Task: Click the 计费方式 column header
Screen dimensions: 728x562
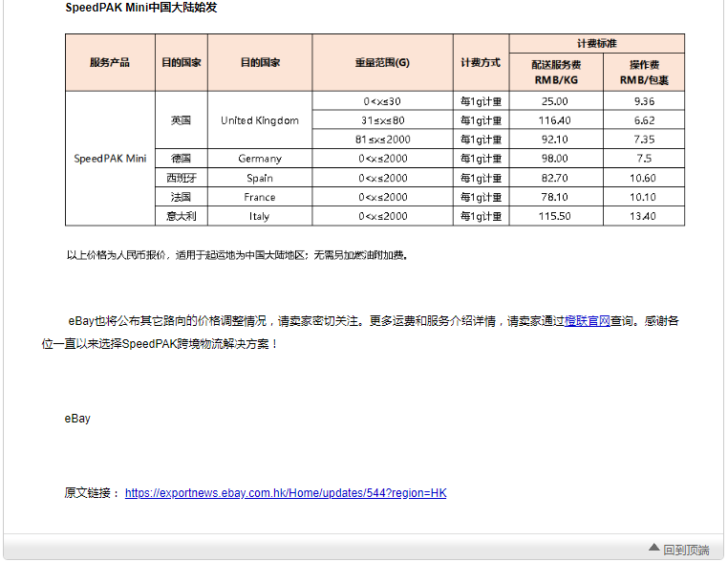Action: click(x=481, y=62)
